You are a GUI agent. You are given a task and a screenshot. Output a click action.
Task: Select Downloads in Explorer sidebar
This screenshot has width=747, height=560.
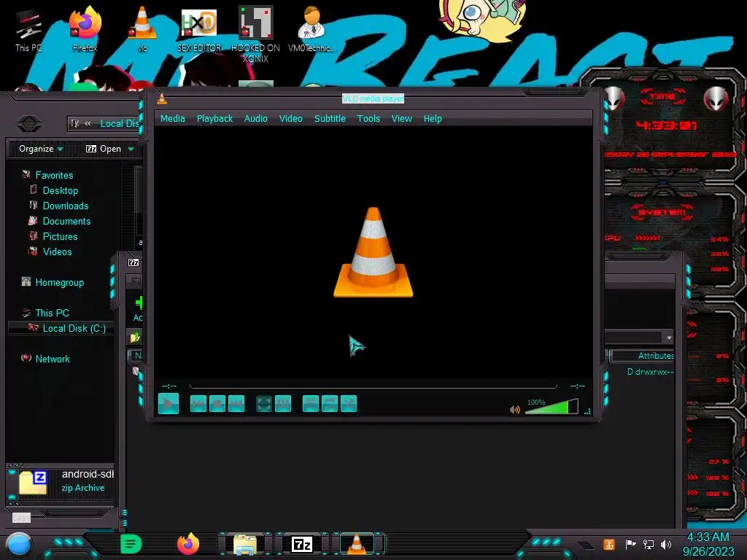coord(65,206)
